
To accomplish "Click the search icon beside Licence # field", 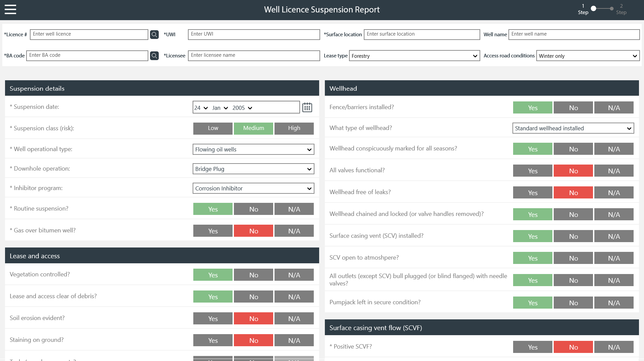I will [154, 35].
